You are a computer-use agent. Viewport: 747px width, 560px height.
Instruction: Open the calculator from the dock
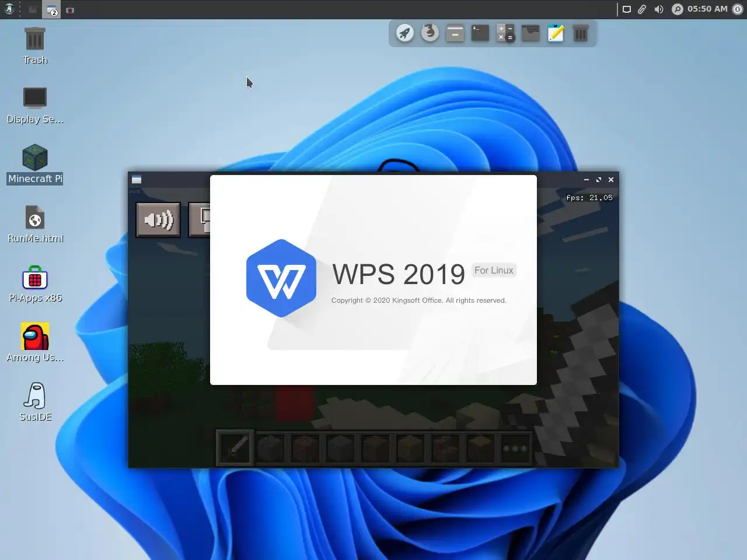pos(505,33)
